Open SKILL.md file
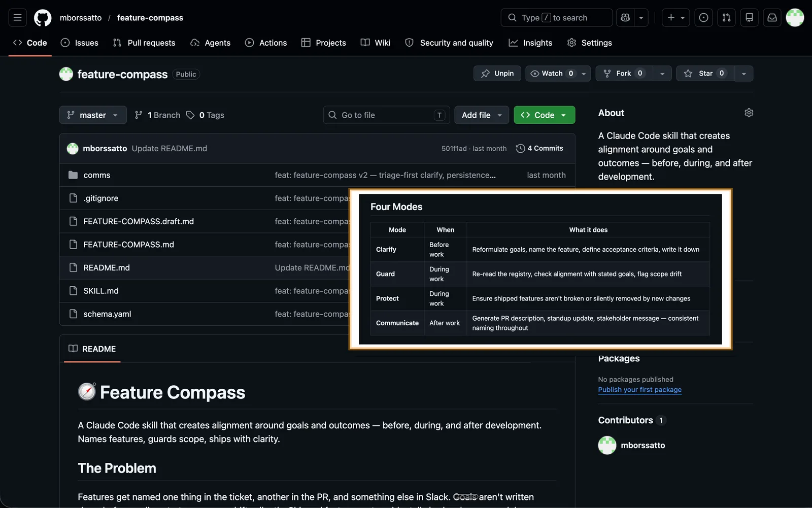Viewport: 812px width, 508px height. 101,291
